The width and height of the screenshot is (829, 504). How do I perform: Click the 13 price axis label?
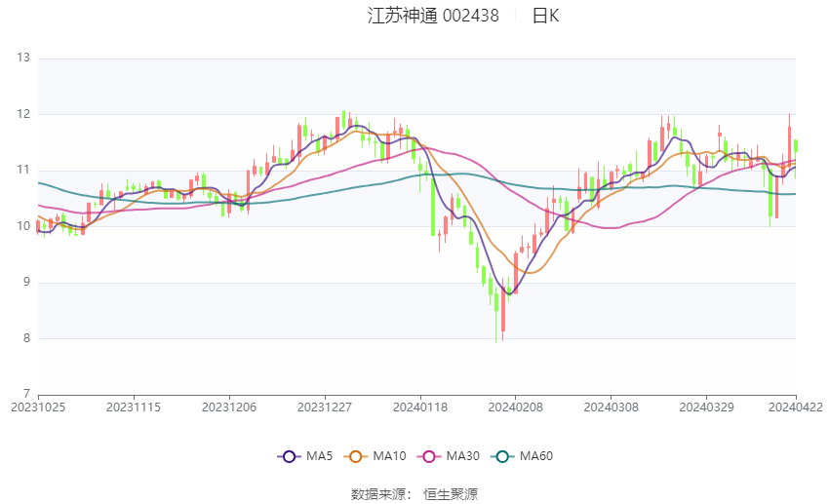tap(23, 58)
